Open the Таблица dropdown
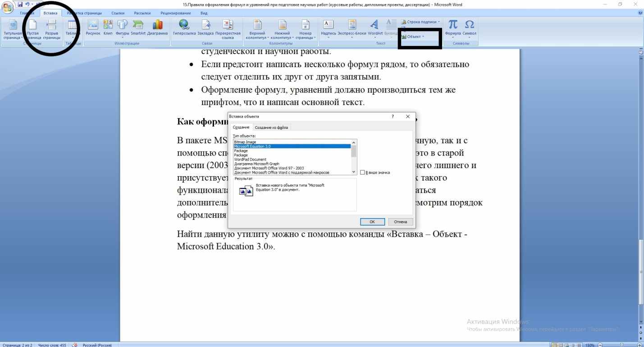 click(73, 28)
